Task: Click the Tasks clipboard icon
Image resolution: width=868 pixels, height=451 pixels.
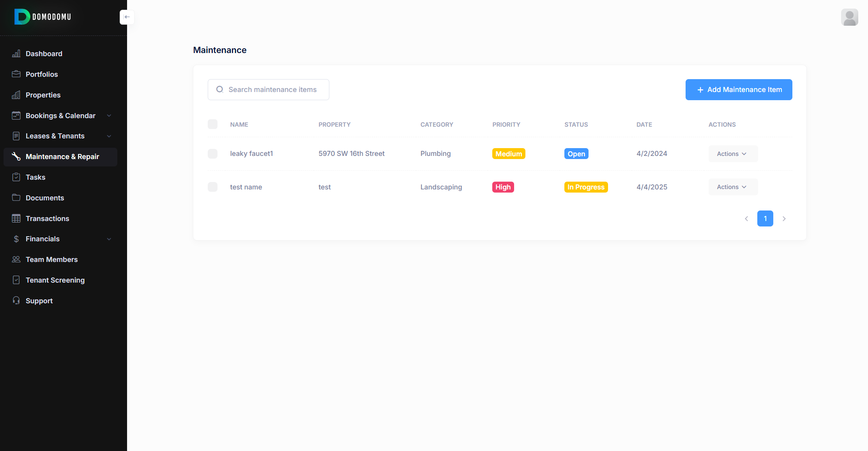Action: (16, 177)
